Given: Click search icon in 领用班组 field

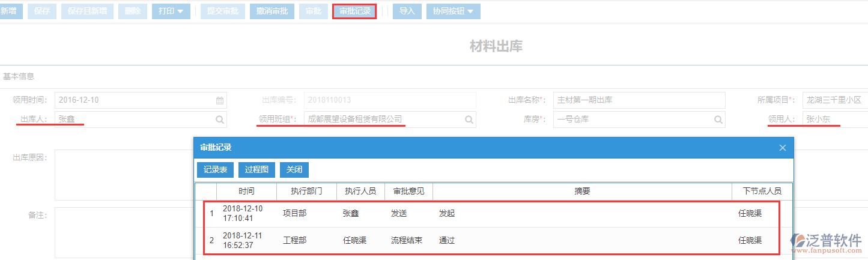Looking at the screenshot, I should (469, 119).
